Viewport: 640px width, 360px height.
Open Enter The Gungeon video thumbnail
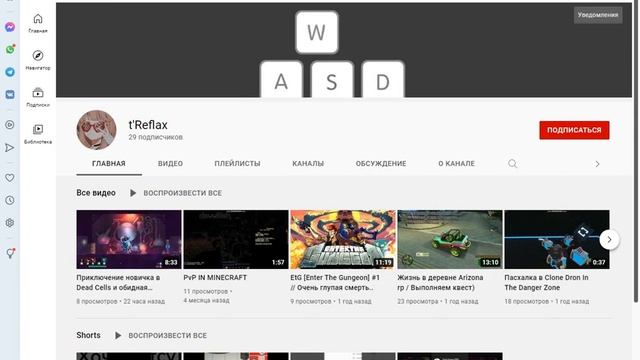click(343, 240)
